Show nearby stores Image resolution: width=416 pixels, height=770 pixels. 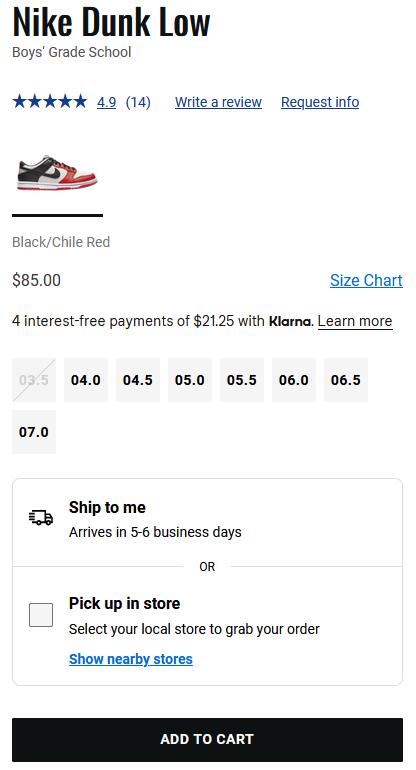point(131,659)
